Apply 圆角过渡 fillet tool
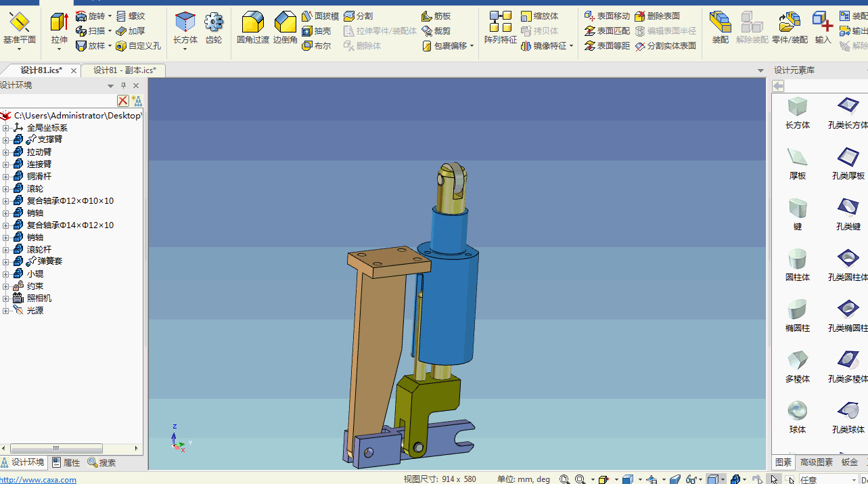The width and height of the screenshot is (868, 484). (x=252, y=28)
